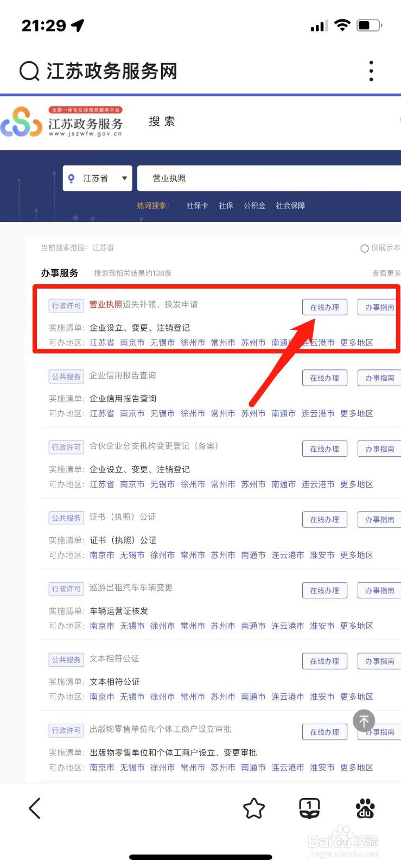Click 在线办理 for 合伙企业分支机构变更登记

[x=324, y=449]
